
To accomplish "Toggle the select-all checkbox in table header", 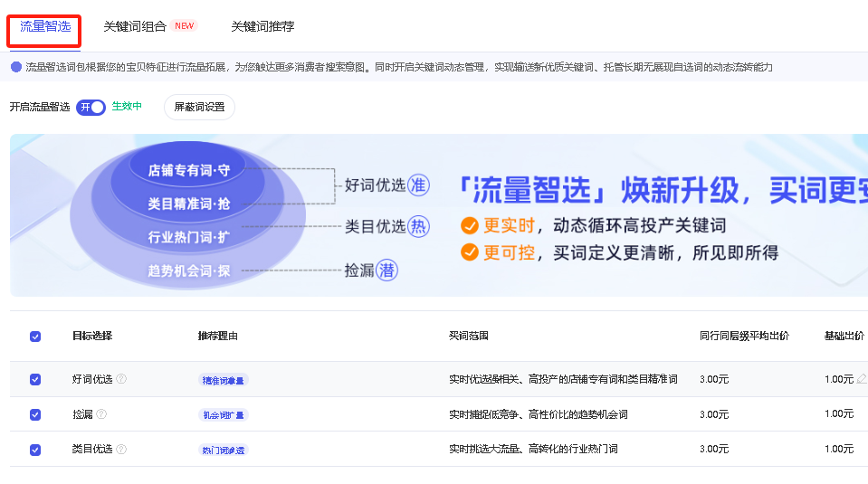I will pyautogui.click(x=35, y=337).
